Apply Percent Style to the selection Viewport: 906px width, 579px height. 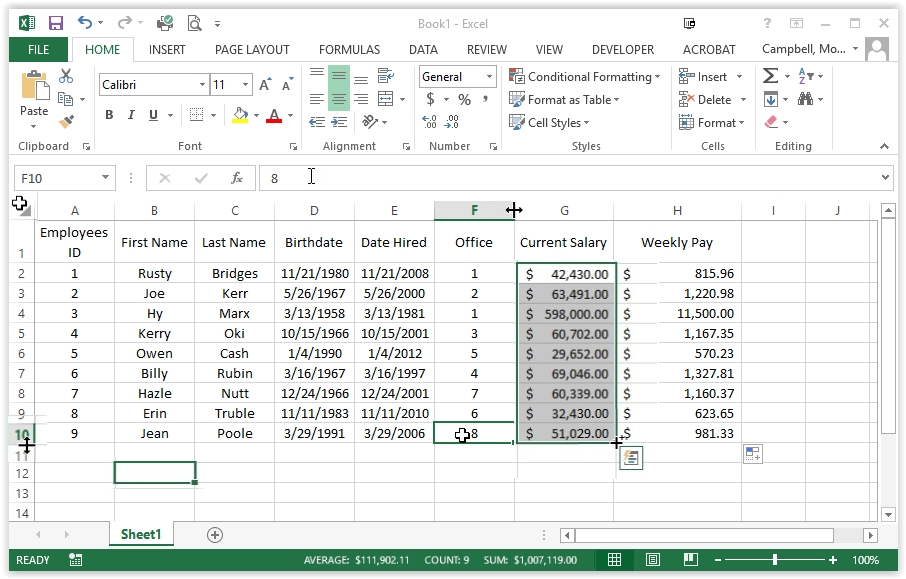coord(464,100)
